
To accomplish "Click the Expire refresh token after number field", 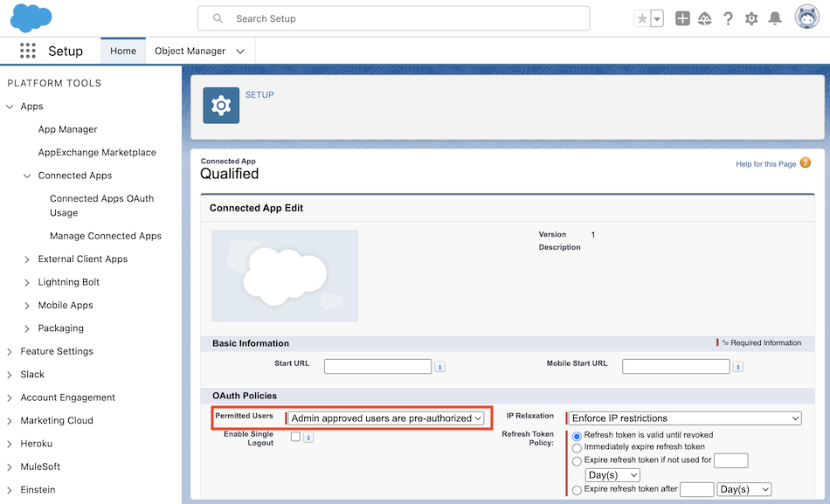I will coord(696,489).
